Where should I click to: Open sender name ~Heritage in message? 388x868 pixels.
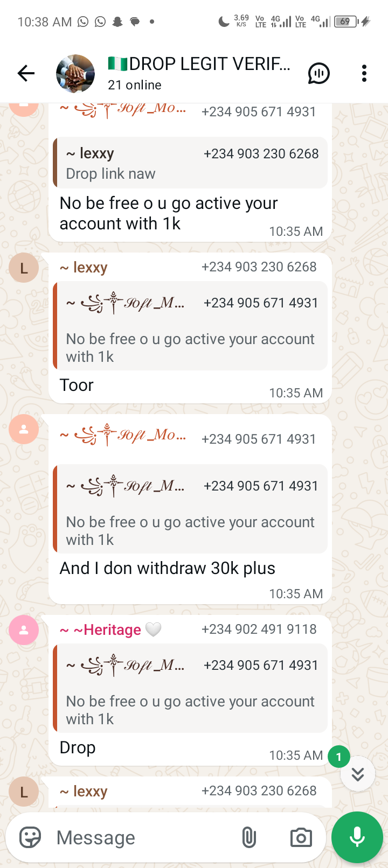[x=107, y=629]
